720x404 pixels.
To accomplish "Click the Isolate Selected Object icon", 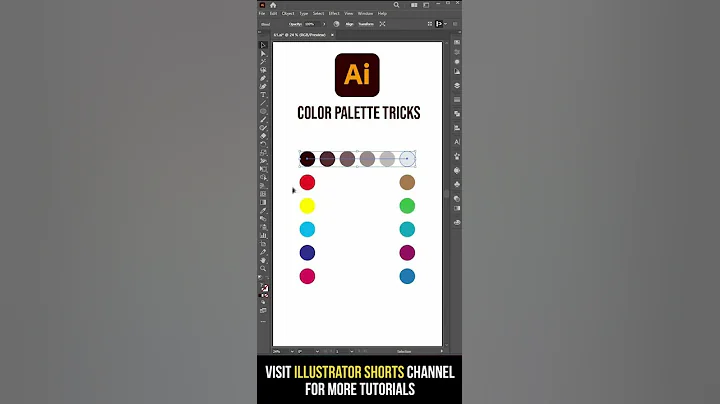I will pos(382,24).
